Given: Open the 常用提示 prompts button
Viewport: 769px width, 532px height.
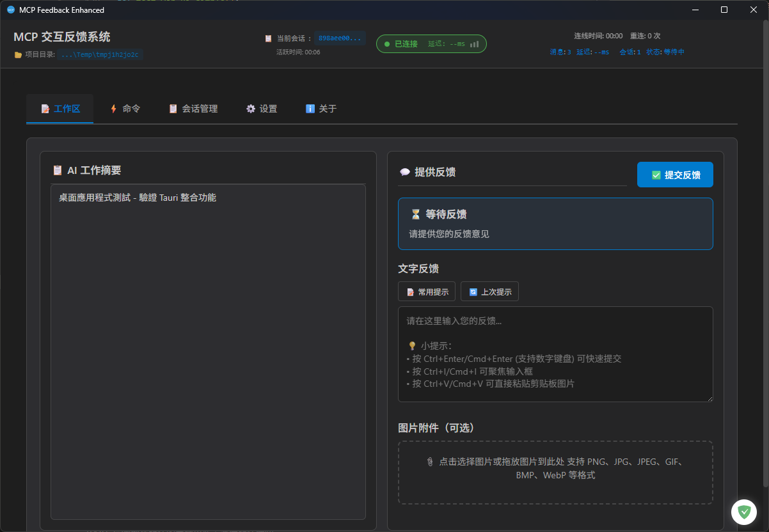Looking at the screenshot, I should [x=427, y=292].
